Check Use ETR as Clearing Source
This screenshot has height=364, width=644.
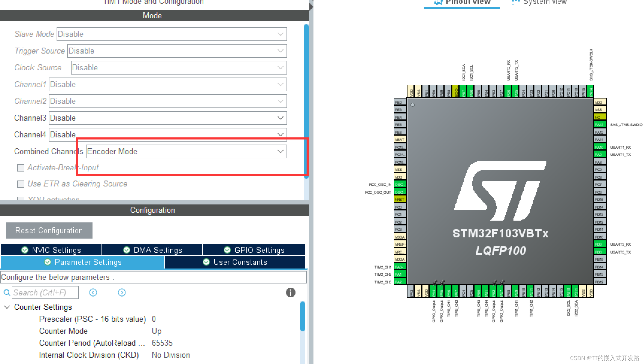click(x=21, y=184)
